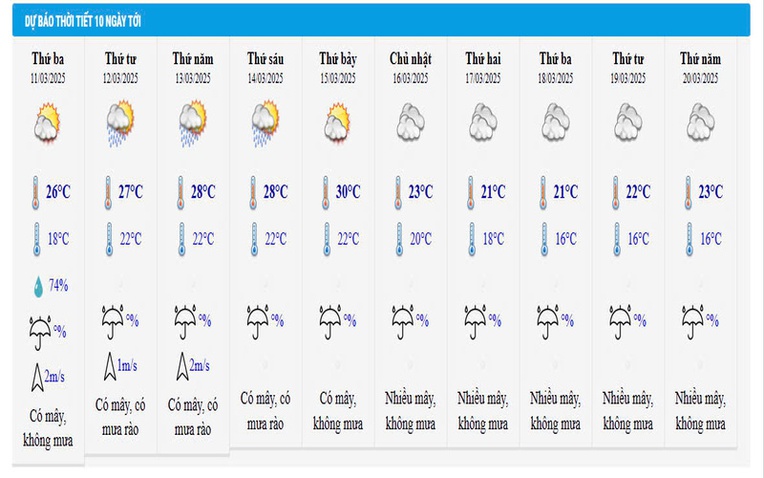Viewport: 764px width, 478px height.
Task: Click the date '18/03/2025'
Action: click(x=555, y=78)
